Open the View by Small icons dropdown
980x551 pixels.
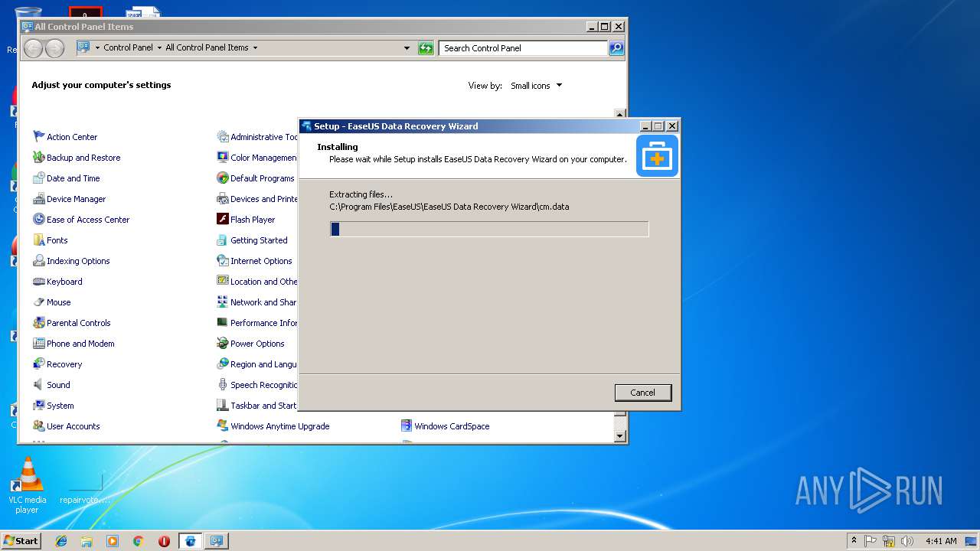(x=537, y=86)
